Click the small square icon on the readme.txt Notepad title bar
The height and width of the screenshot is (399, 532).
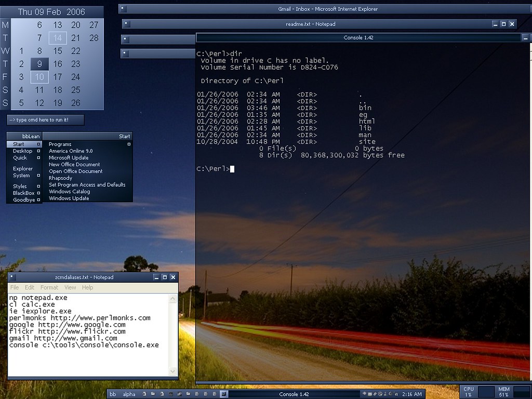click(127, 24)
